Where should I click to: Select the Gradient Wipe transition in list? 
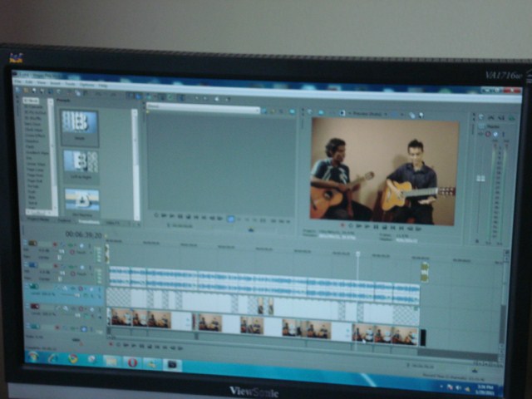pyautogui.click(x=37, y=153)
